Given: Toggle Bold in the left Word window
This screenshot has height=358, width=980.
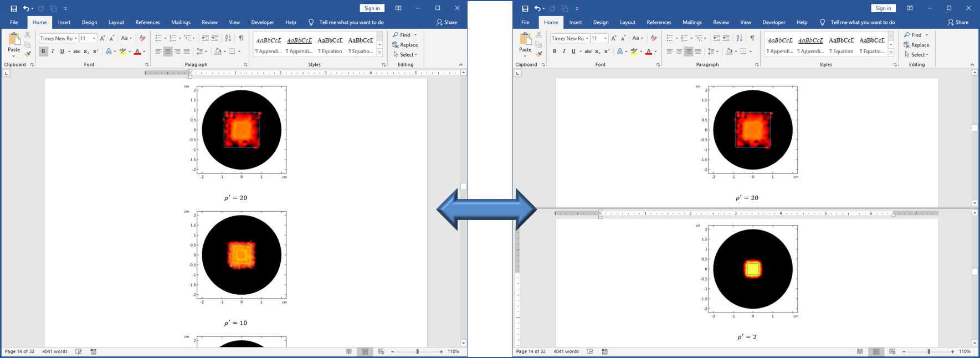Looking at the screenshot, I should [x=43, y=52].
